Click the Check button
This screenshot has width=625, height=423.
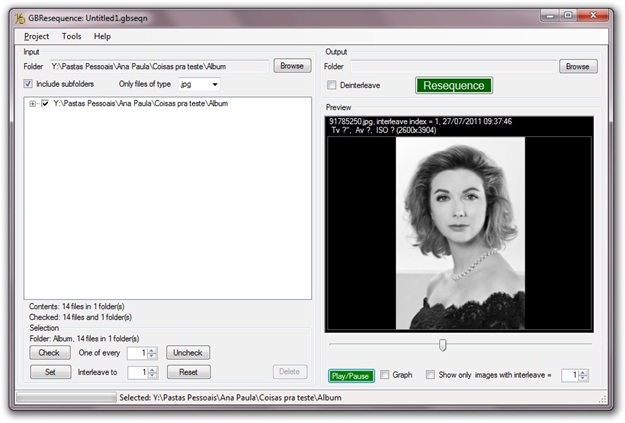point(50,353)
